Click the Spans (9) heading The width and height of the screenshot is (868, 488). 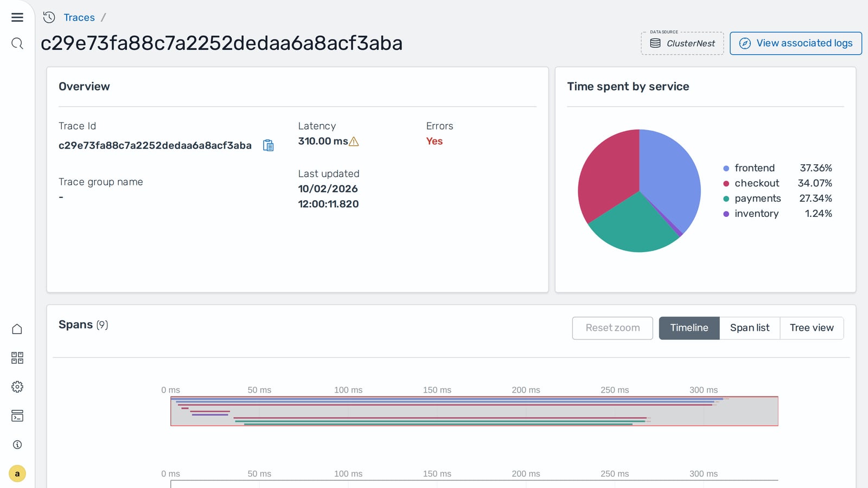click(84, 325)
